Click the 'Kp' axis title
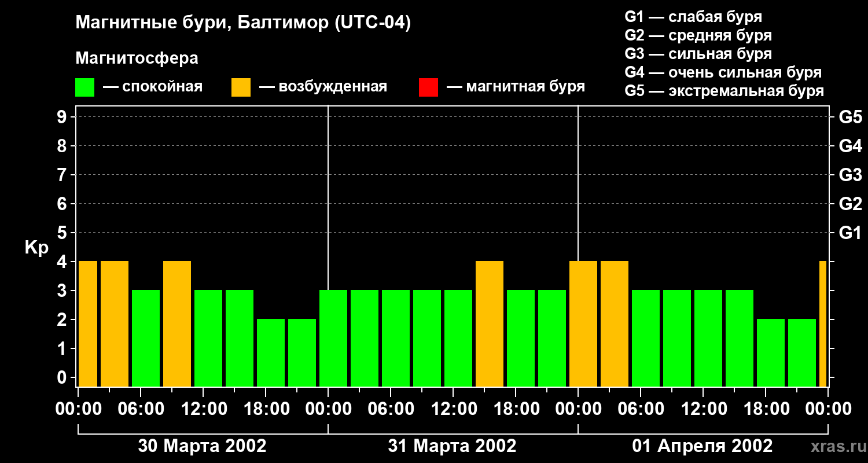The image size is (868, 463). click(x=36, y=248)
